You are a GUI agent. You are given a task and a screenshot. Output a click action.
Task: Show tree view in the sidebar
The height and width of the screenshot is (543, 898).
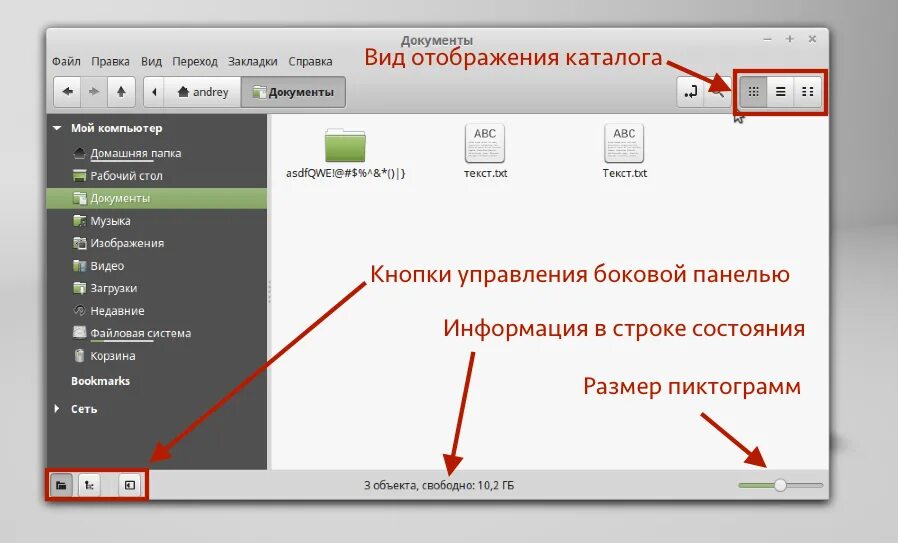coord(89,485)
